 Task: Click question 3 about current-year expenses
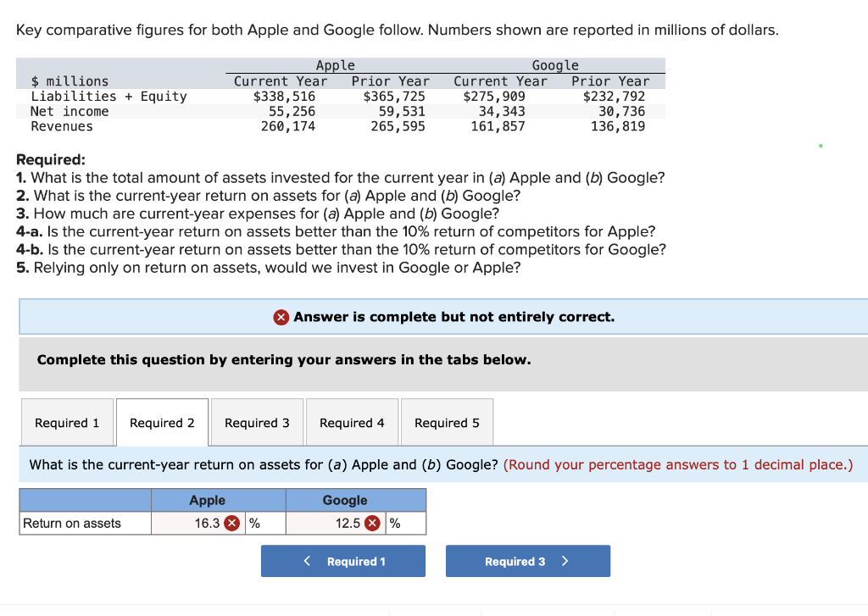(258, 214)
